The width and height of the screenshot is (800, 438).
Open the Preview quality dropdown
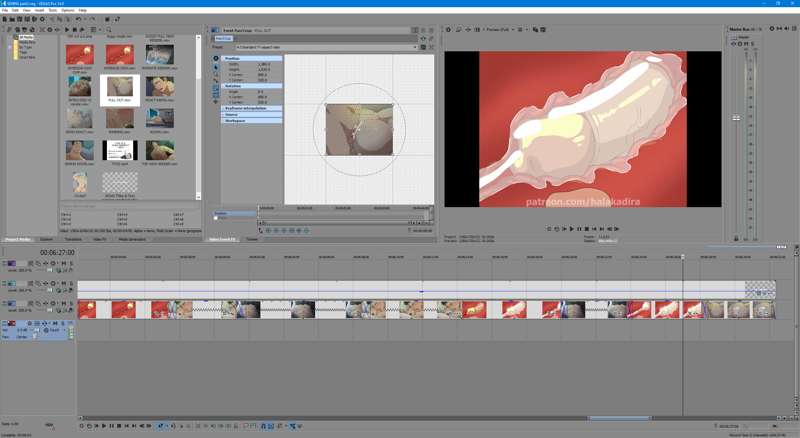click(x=500, y=30)
